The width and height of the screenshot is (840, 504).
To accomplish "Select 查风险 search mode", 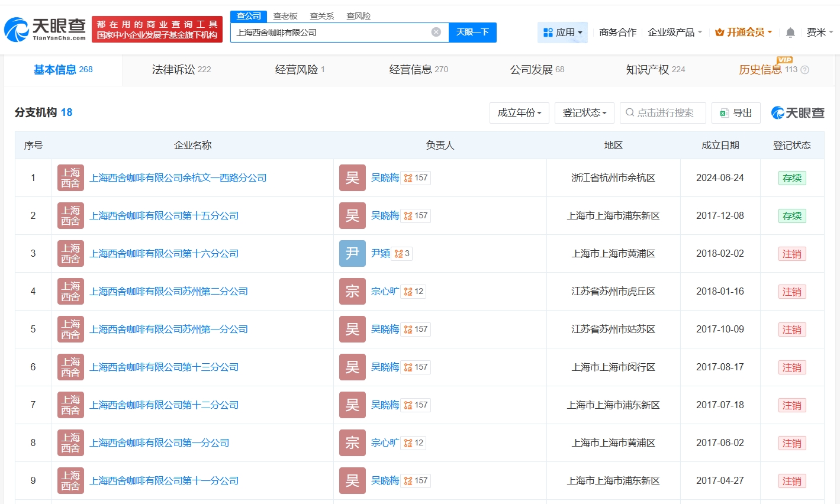I will pyautogui.click(x=358, y=16).
